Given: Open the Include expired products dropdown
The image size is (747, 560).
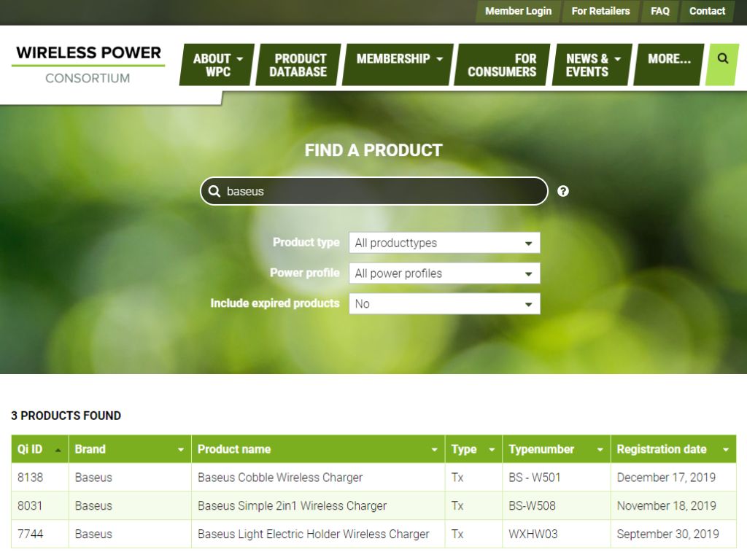Looking at the screenshot, I should pos(444,304).
